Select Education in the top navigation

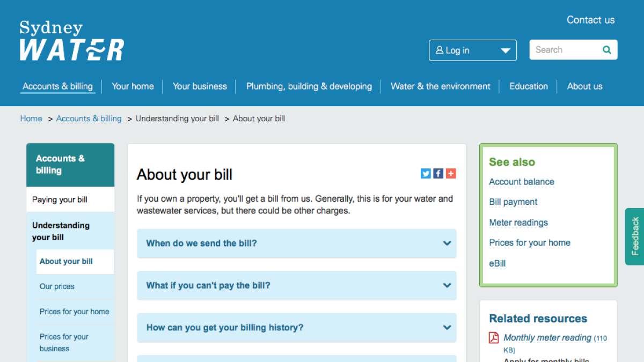[529, 86]
